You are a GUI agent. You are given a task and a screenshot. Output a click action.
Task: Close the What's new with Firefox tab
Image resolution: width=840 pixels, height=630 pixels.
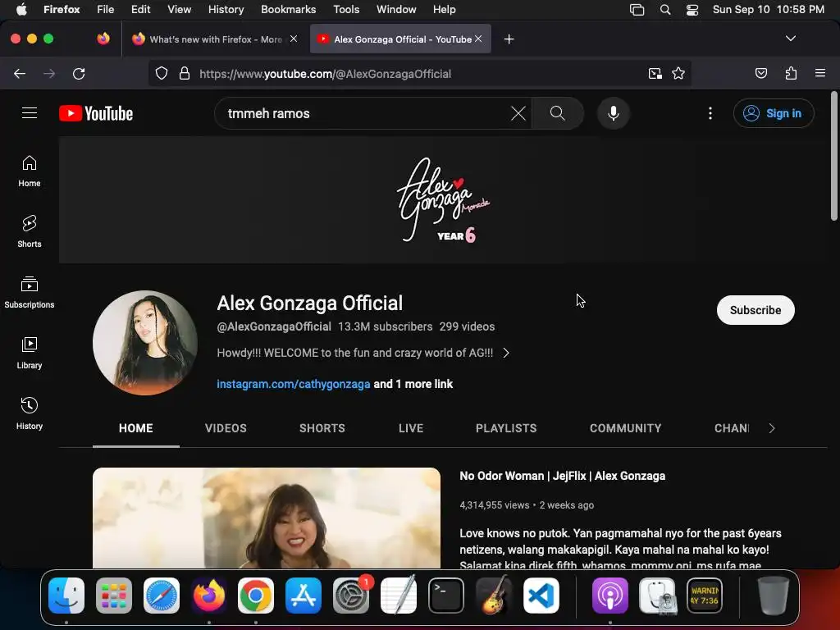pos(294,39)
